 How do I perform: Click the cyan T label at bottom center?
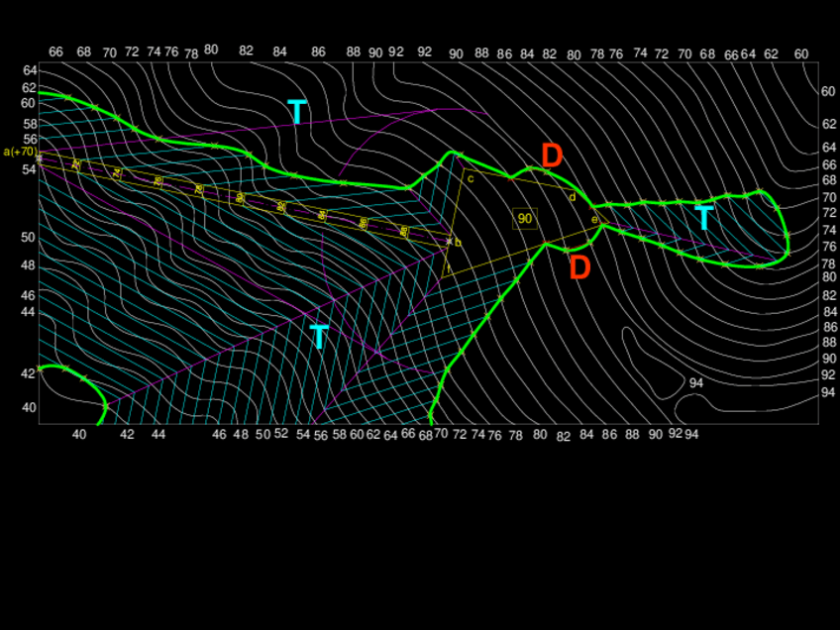coord(319,337)
